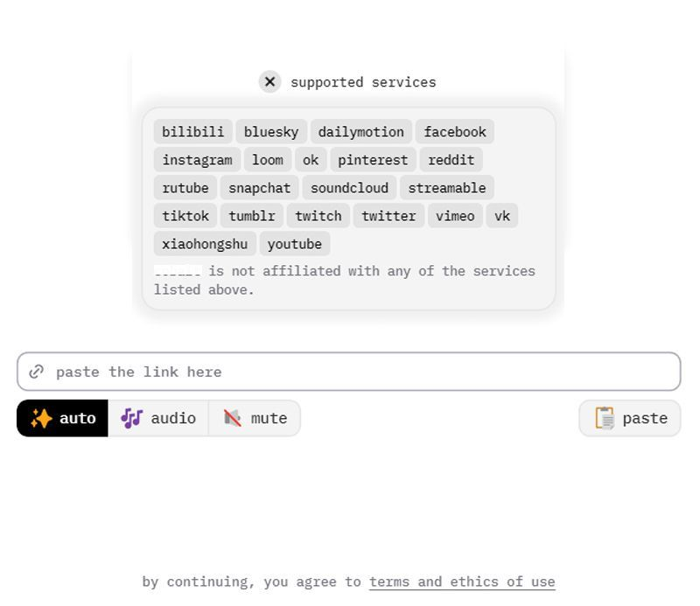This screenshot has height=606, width=700.
Task: Click the crossed-out speaker icon
Action: pyautogui.click(x=232, y=418)
